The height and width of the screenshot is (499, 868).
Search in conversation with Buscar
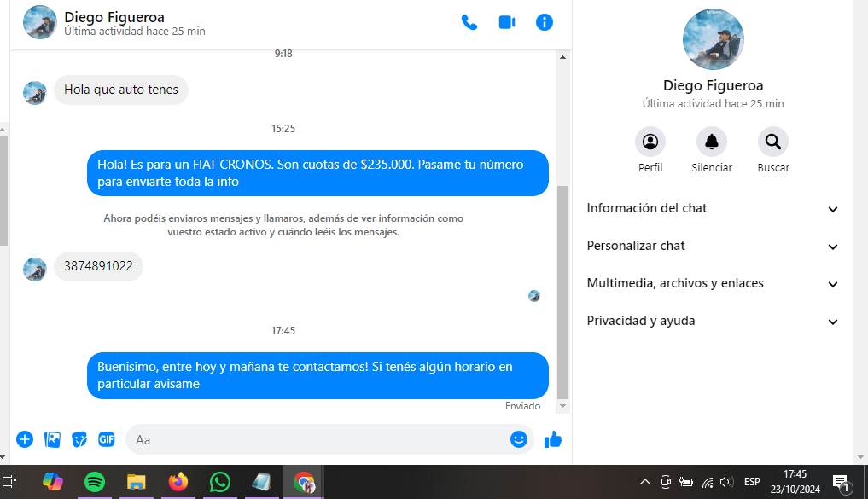(772, 142)
